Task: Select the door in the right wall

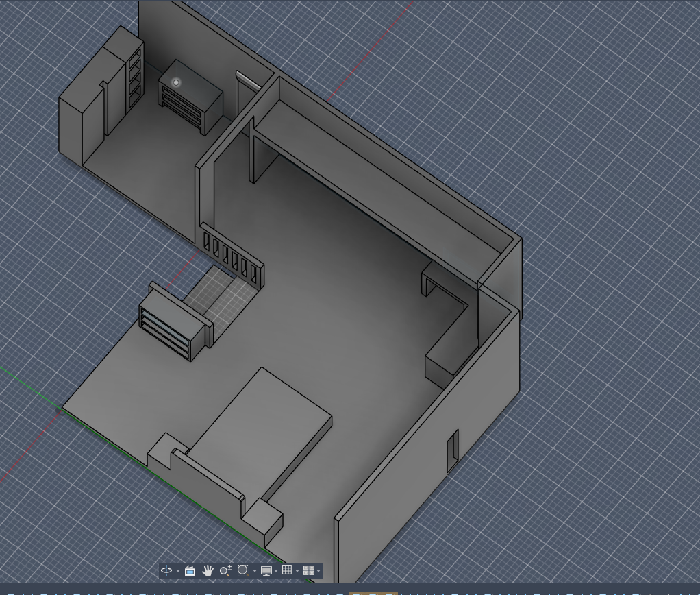Action: point(453,451)
